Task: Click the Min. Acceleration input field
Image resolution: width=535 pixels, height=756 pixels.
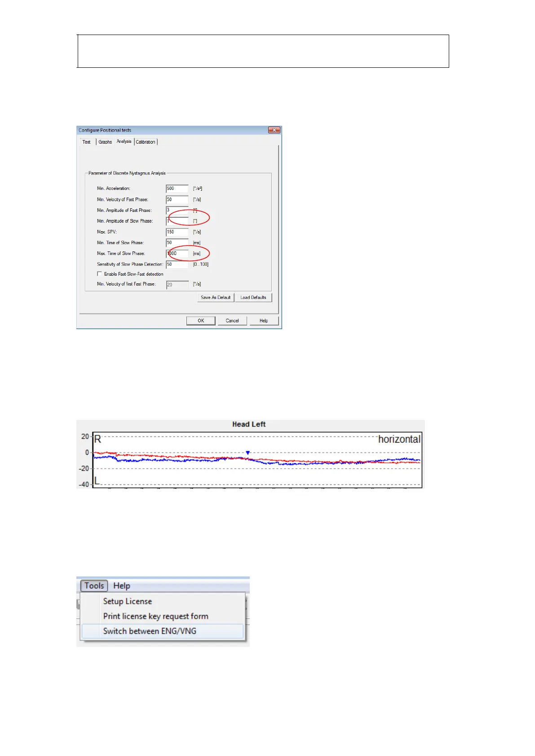Action: coord(177,189)
